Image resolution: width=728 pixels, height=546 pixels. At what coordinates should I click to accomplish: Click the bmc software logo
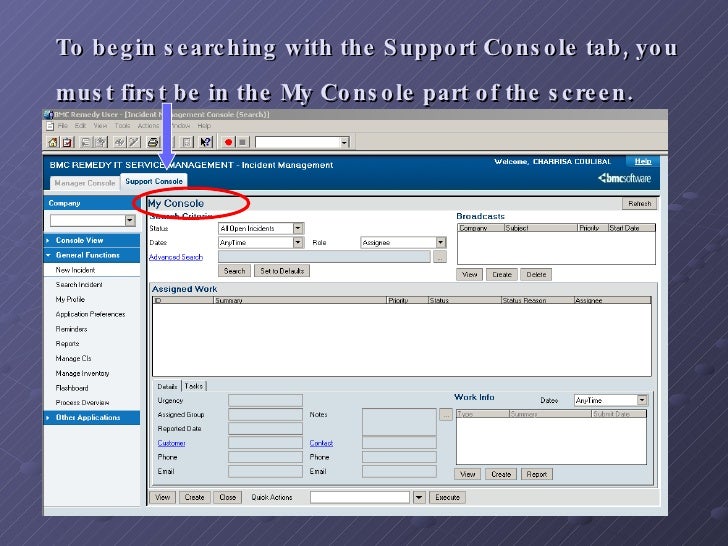pos(624,178)
